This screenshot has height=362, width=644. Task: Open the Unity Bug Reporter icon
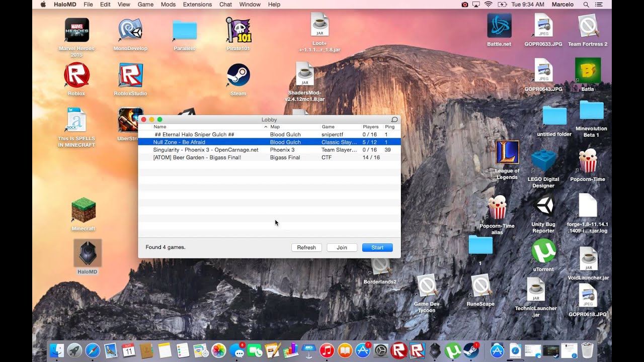point(543,206)
